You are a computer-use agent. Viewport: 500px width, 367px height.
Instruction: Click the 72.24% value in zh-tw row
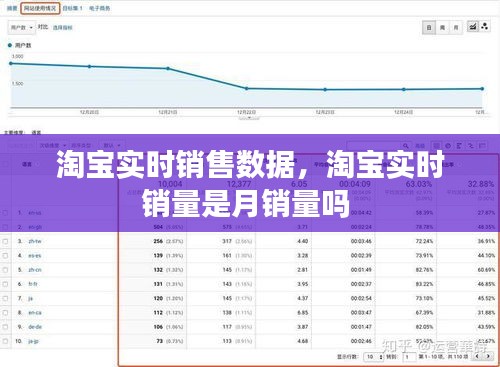[x=424, y=241]
